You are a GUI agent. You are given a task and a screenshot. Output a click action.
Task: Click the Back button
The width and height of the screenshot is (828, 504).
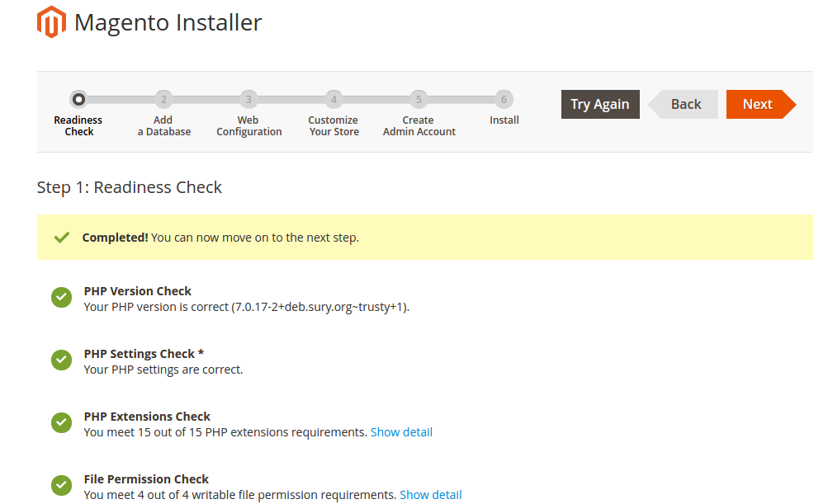click(684, 104)
